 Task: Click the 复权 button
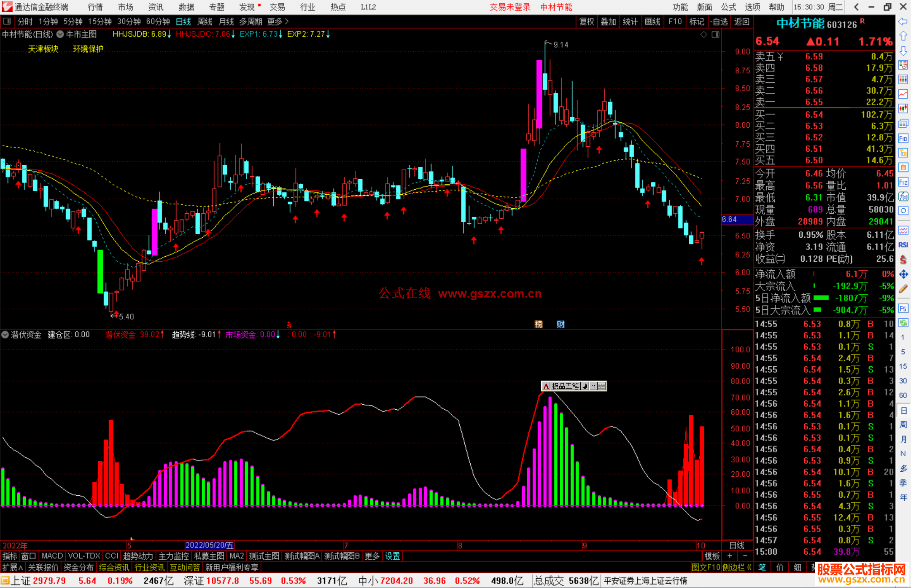587,21
